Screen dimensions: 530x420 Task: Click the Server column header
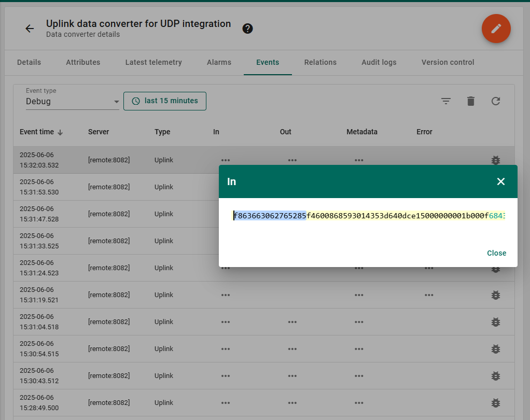tap(99, 132)
